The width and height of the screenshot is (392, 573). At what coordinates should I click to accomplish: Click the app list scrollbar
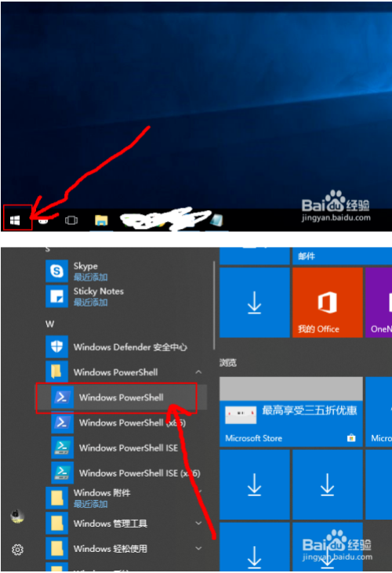tap(214, 305)
